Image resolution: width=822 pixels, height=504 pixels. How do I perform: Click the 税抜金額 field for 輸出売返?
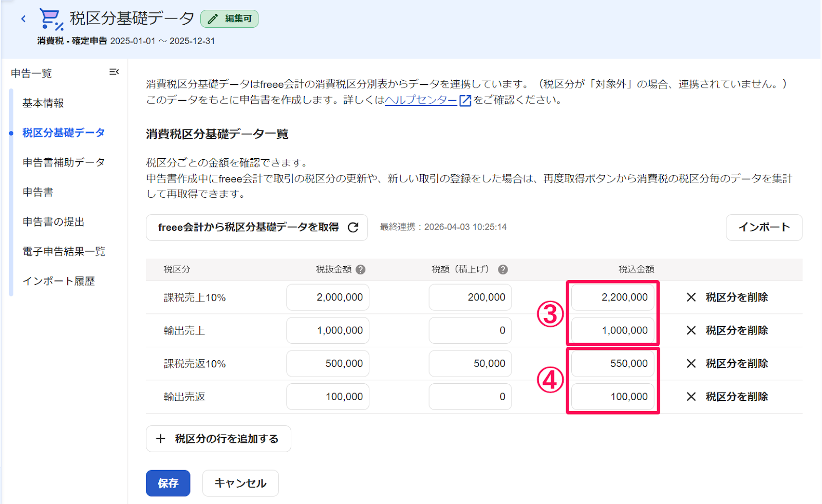328,397
